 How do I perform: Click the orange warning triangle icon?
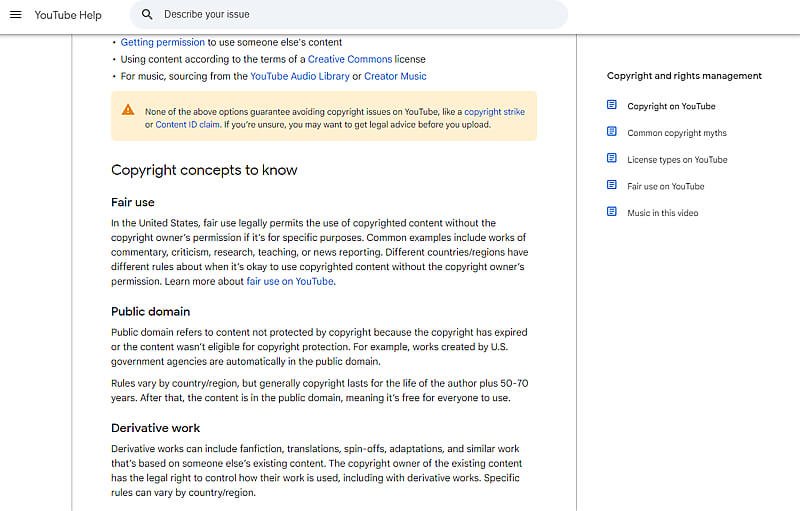point(128,110)
